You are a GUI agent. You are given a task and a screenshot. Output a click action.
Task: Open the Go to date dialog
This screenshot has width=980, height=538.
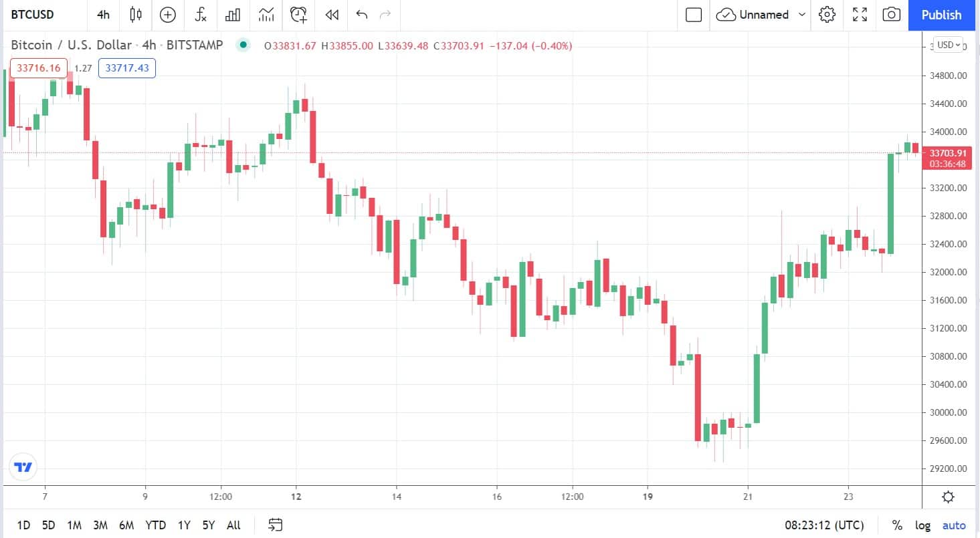point(275,525)
